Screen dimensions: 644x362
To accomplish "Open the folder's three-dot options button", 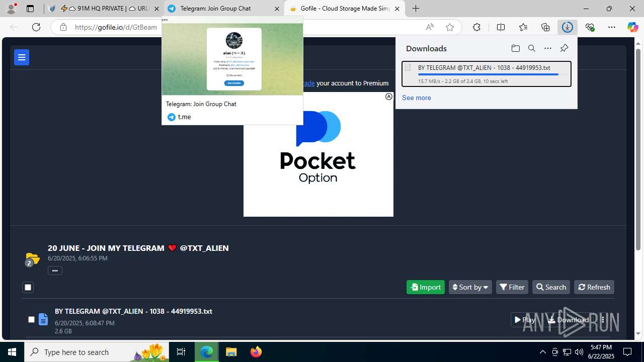I will (x=55, y=270).
